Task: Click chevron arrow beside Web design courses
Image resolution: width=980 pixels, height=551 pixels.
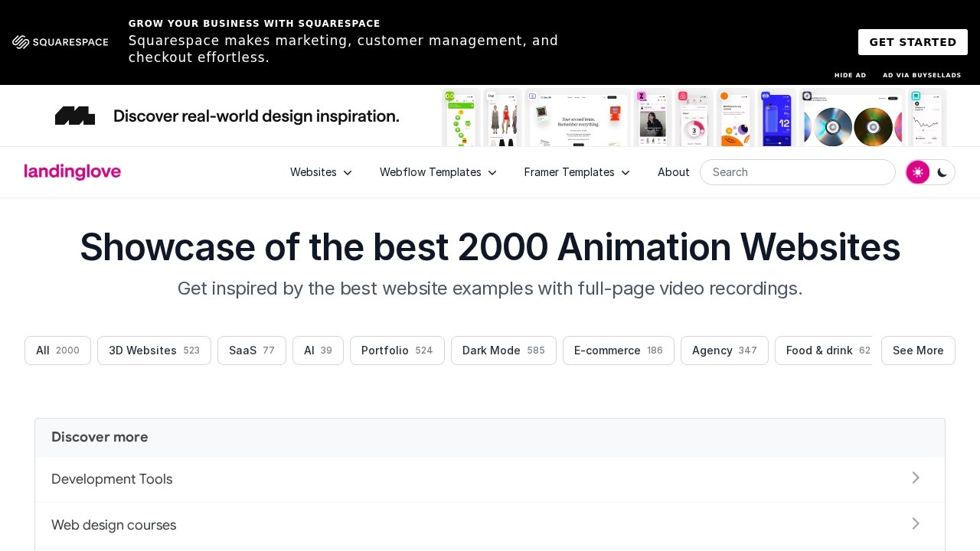Action: click(916, 524)
